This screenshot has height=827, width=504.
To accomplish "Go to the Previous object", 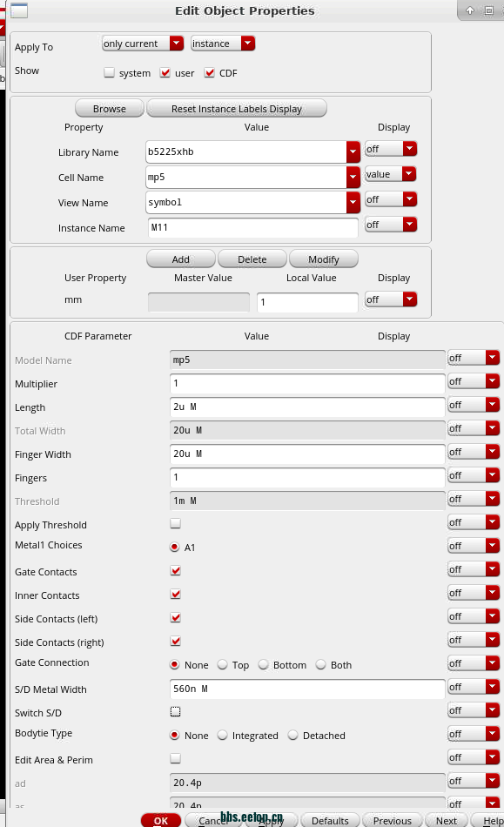I will (x=393, y=820).
